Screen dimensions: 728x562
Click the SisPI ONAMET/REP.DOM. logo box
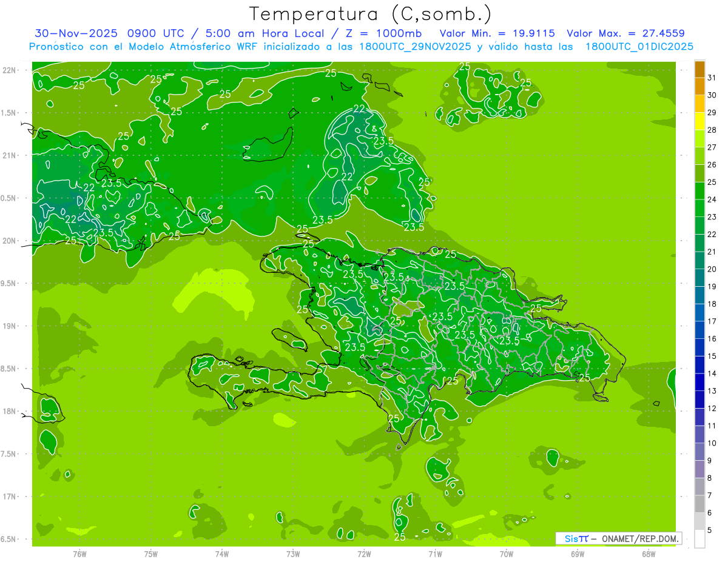click(x=618, y=538)
